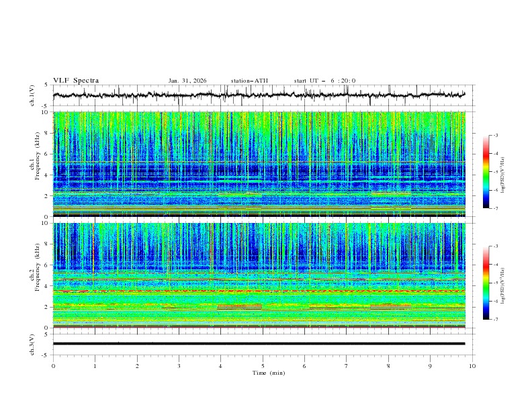This screenshot has width=532, height=411.
Task: Click the VLF Spectra title text
Action: 76,81
